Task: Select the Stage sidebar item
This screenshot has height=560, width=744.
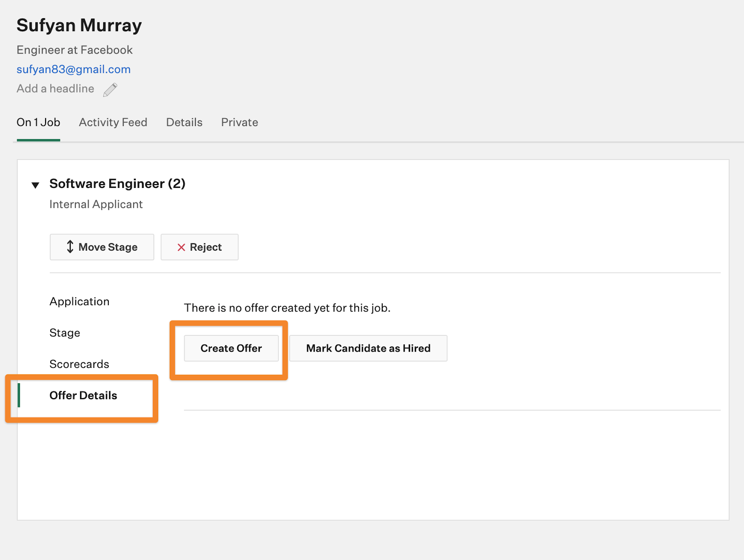Action: 65,333
